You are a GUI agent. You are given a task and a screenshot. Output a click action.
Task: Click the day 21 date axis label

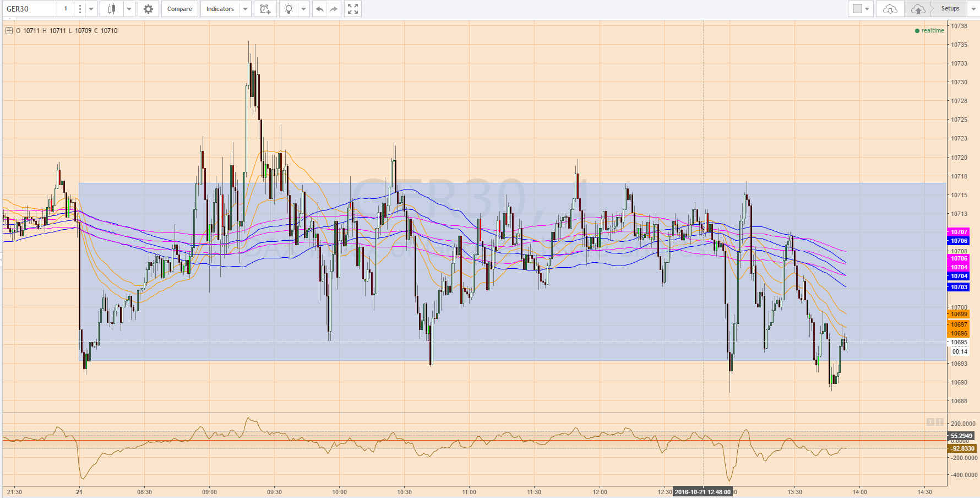[x=79, y=492]
